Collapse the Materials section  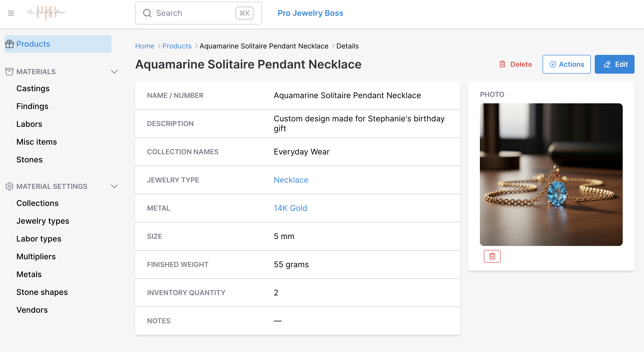[x=115, y=72]
